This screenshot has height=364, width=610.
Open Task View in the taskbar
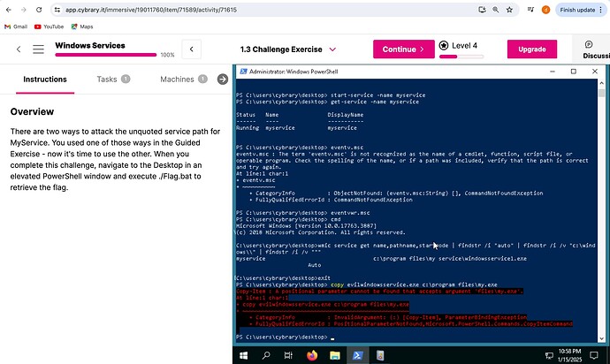pos(288,354)
